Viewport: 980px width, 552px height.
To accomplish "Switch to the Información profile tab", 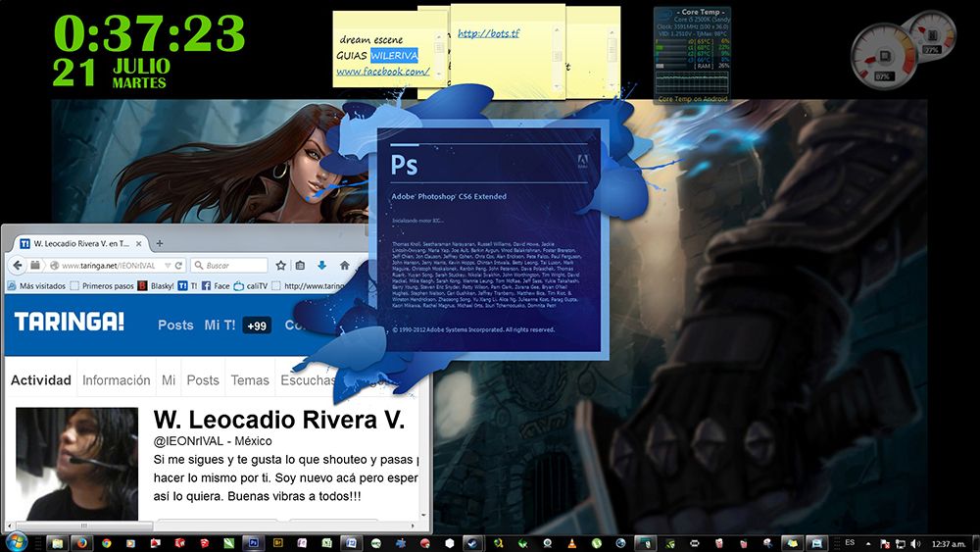I will [x=117, y=380].
